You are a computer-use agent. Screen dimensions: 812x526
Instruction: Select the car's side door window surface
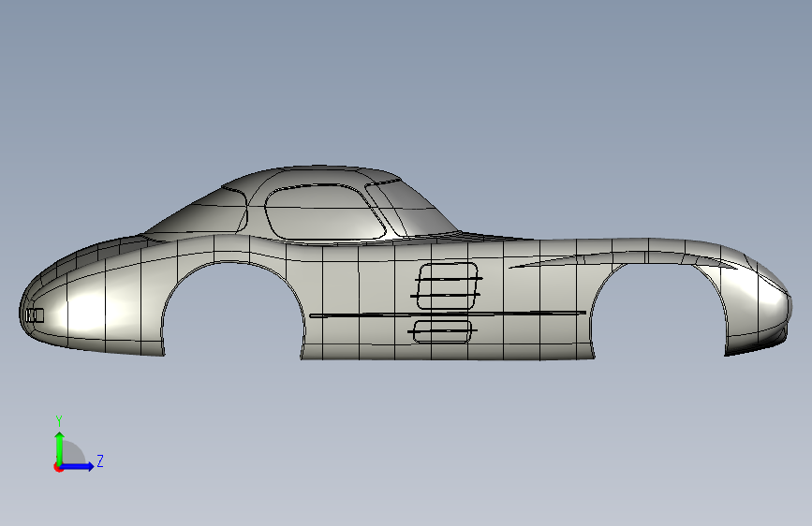pyautogui.click(x=324, y=212)
